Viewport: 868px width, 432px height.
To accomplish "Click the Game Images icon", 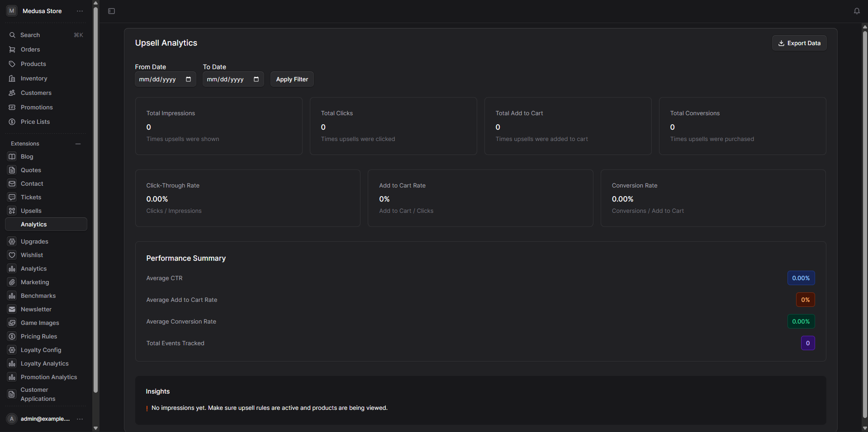I will coord(12,323).
